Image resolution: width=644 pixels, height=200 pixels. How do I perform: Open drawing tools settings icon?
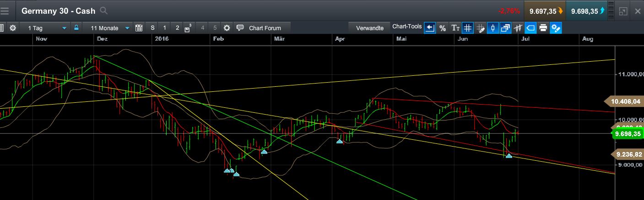pos(556,28)
